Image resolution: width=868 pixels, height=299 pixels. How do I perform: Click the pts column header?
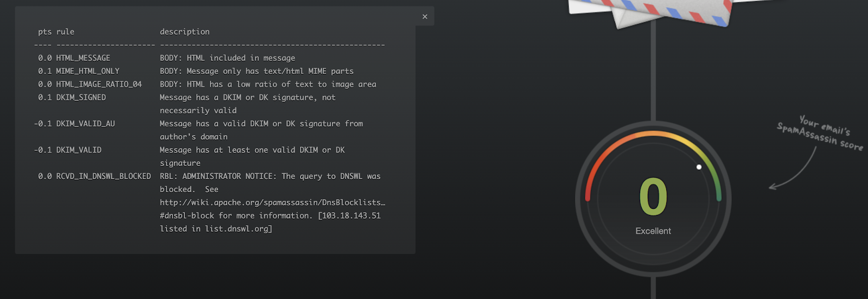pos(44,32)
